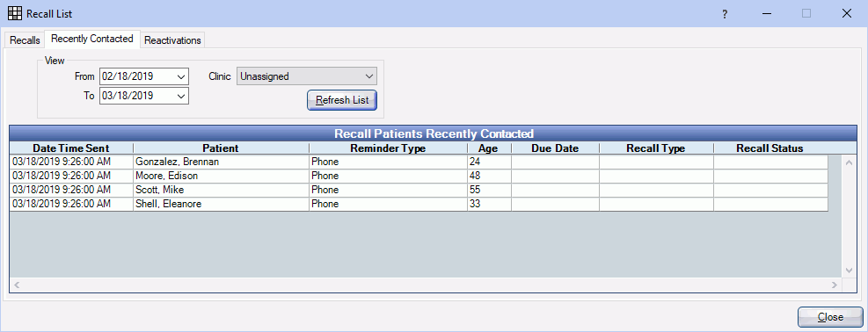Switch to the Recalls tab

[x=25, y=40]
